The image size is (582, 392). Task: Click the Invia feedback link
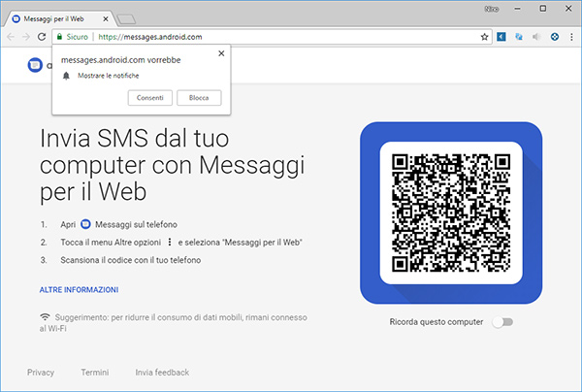[162, 373]
